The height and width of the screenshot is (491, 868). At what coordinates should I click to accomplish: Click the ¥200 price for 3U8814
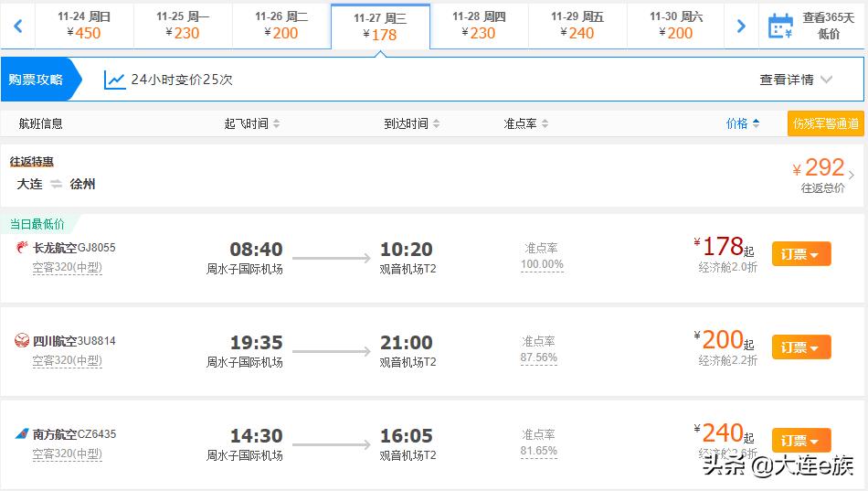point(724,340)
